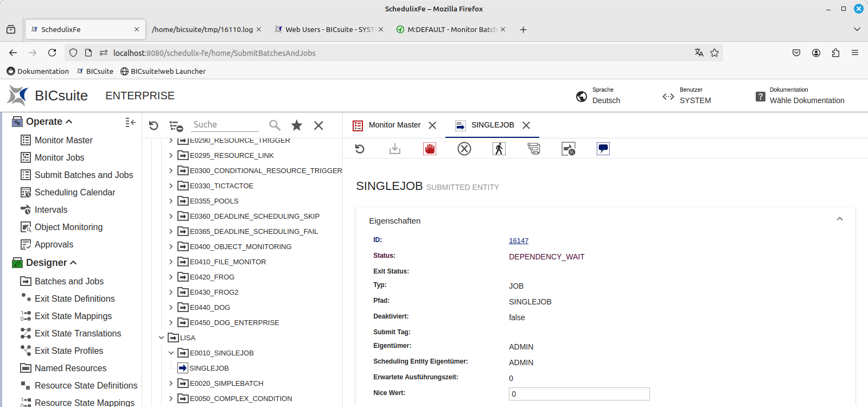
Task: Collapse the sidebar navigation panel
Action: 130,122
